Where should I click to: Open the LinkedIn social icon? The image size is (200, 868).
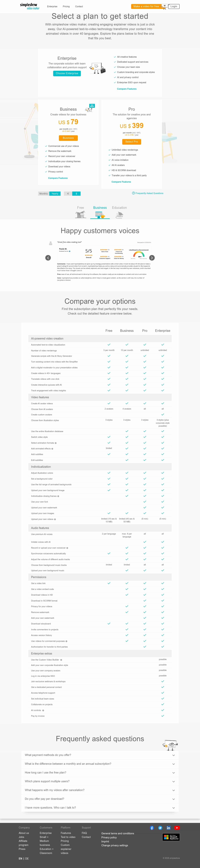(168, 828)
